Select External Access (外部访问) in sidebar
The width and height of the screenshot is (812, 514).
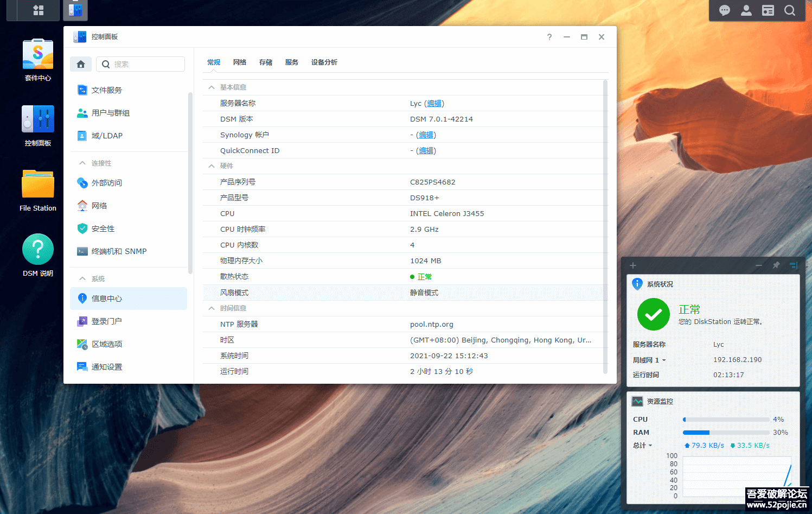coord(129,183)
